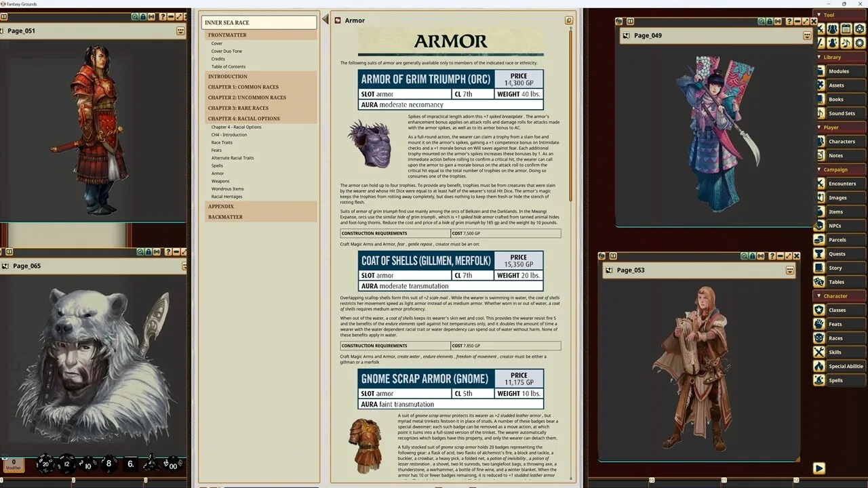
Task: Roll the d12 die
Action: [66, 464]
